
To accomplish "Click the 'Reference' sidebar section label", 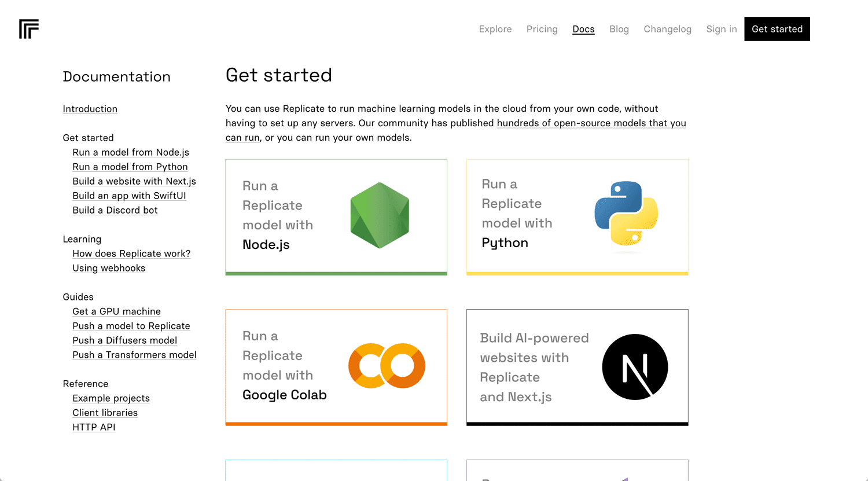I will [x=86, y=384].
